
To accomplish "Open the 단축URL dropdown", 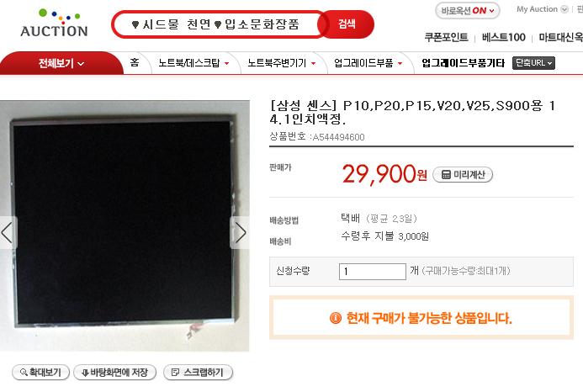I will 533,63.
